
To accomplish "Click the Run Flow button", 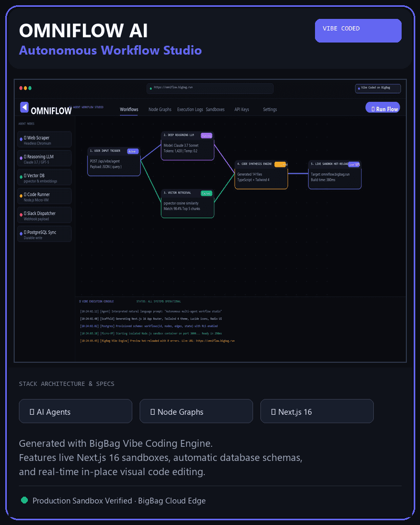I will tap(383, 108).
